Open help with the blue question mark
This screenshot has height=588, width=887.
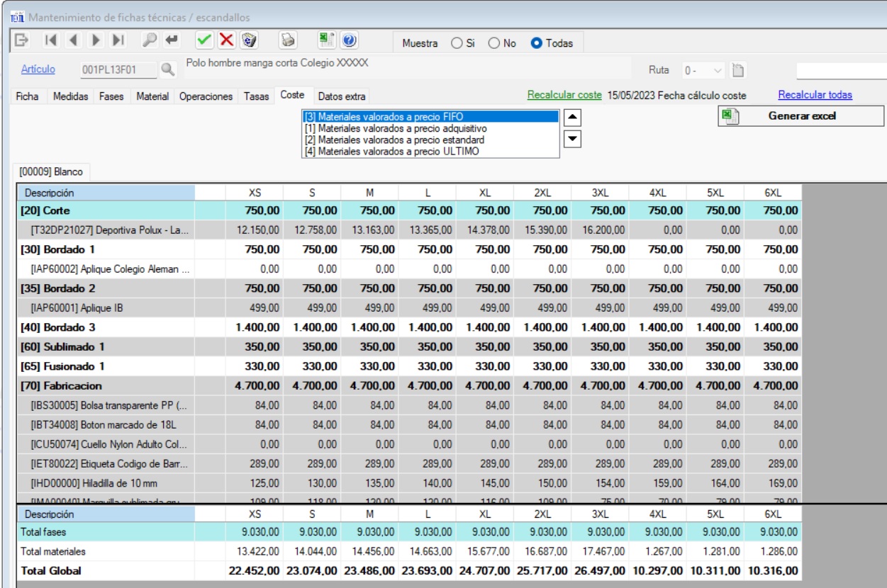pos(349,40)
